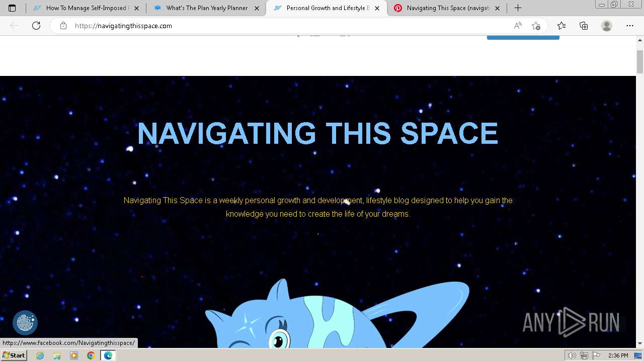Close the Pinterest Navigating This Space tab
Screen dimensions: 644x362
tap(497, 8)
